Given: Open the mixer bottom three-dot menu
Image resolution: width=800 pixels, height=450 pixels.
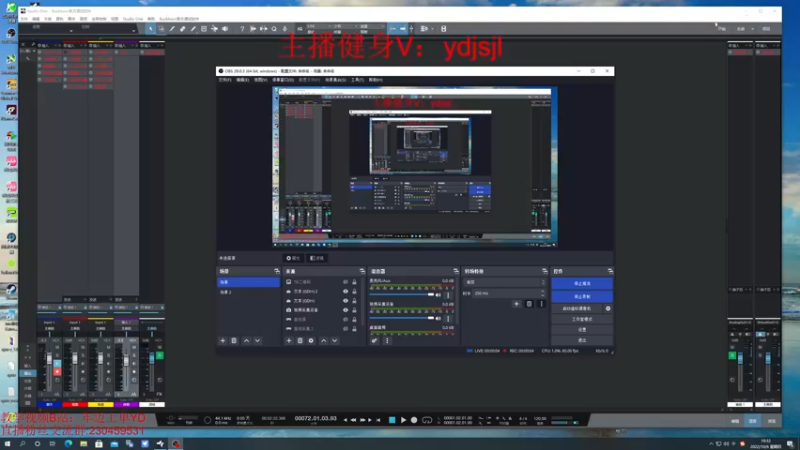Looking at the screenshot, I should coord(387,340).
